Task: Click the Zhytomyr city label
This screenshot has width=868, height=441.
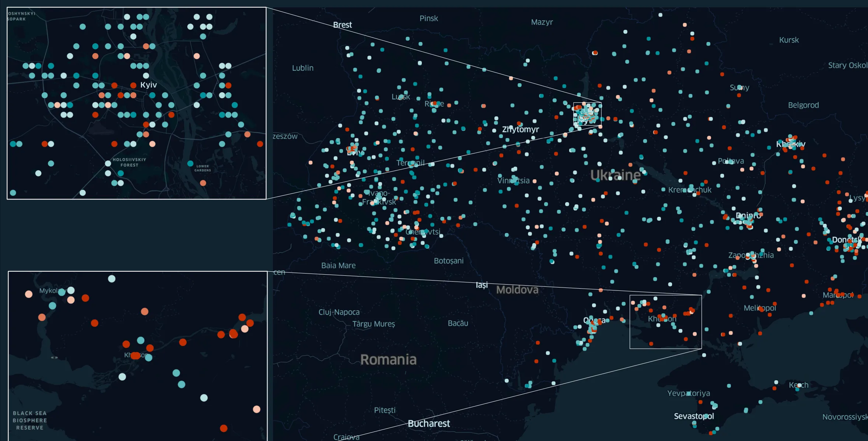Action: [x=520, y=129]
